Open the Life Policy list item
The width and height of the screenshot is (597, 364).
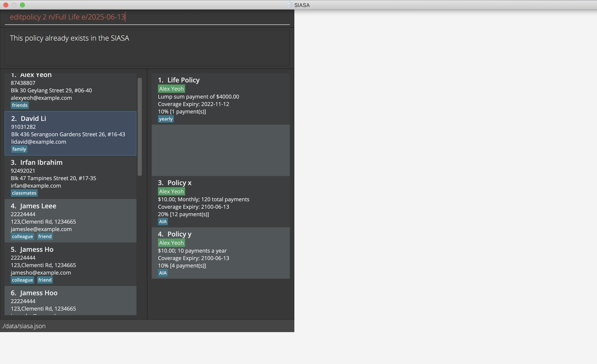tap(221, 99)
